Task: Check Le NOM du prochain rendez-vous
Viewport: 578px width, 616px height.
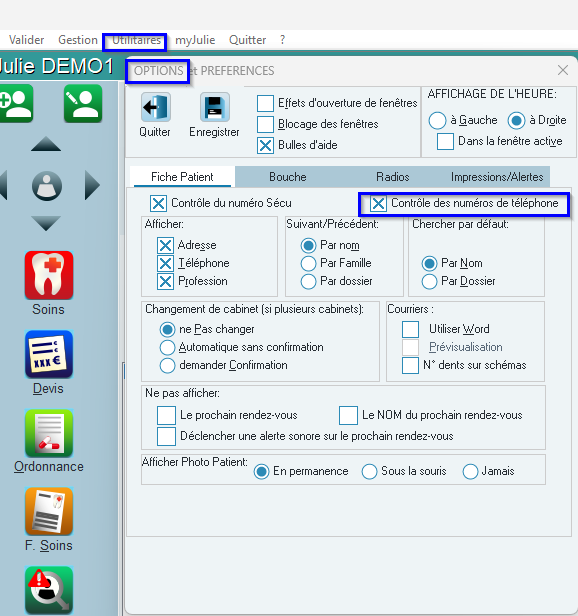Action: point(348,416)
